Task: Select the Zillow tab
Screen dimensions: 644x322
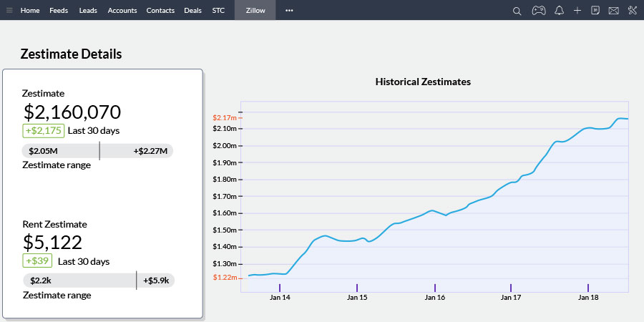Action: click(x=255, y=11)
